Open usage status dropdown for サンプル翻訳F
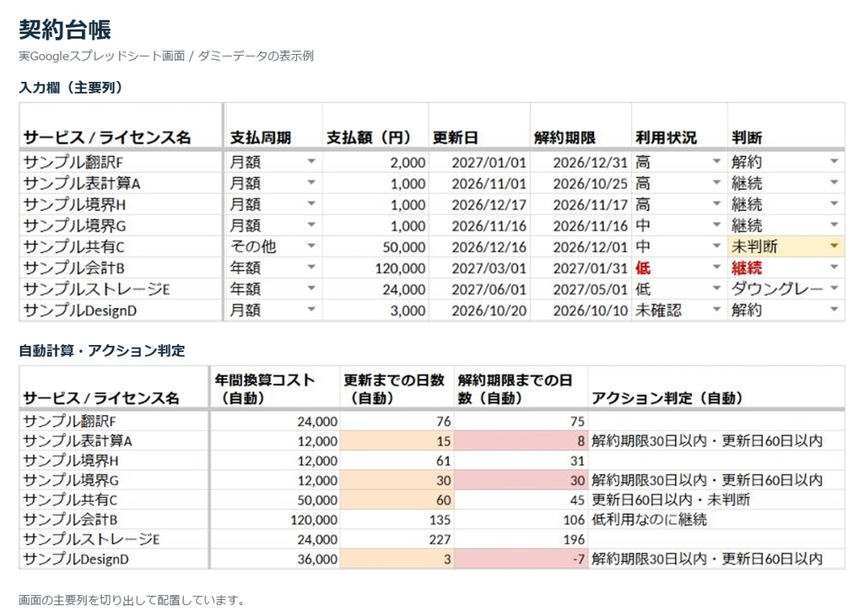This screenshot has height=616, width=864. [716, 161]
